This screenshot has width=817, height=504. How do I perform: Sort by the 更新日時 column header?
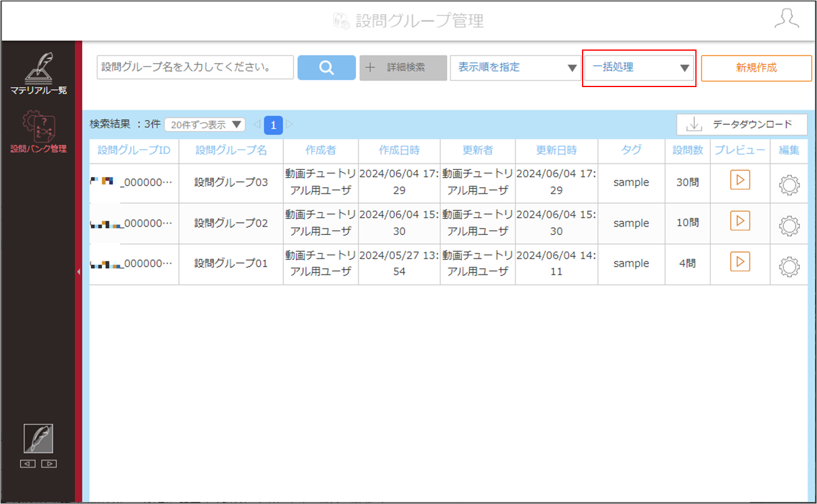pos(556,150)
